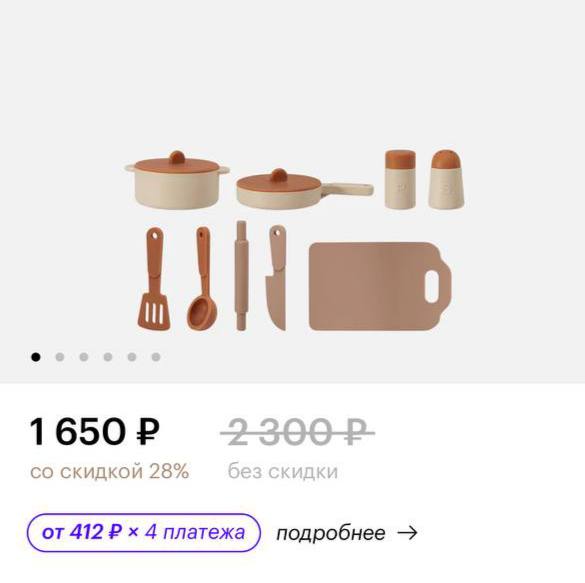Show the sixth and last image dot
The image size is (585, 583).
156,357
